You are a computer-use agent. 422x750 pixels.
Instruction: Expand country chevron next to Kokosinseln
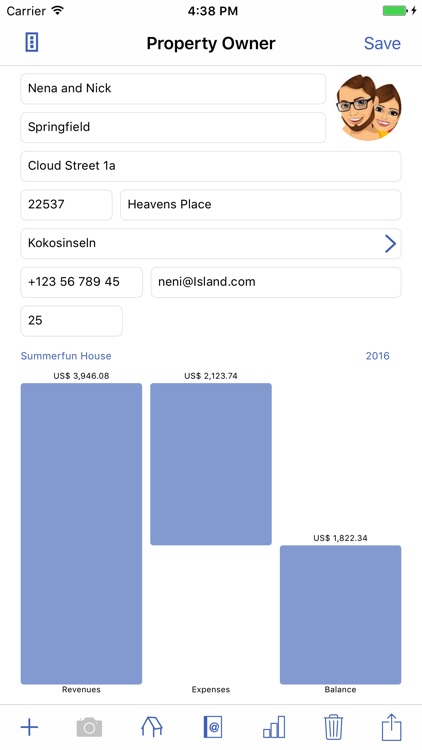point(390,243)
